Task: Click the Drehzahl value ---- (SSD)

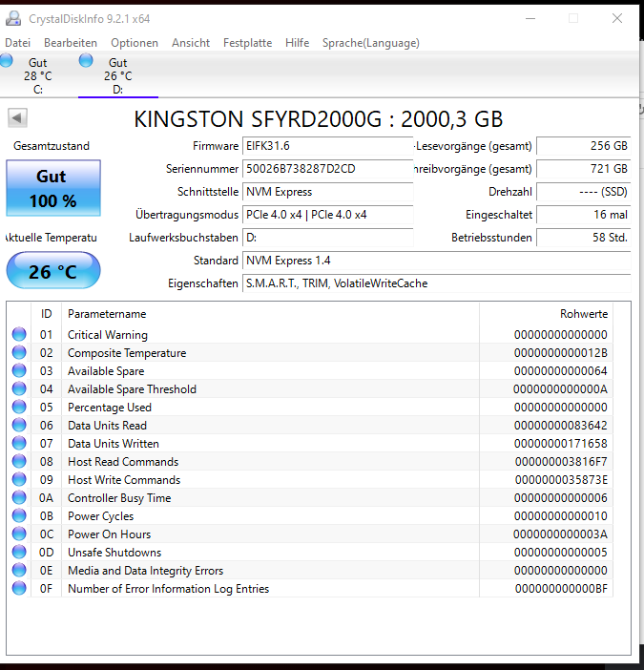Action: [x=583, y=192]
